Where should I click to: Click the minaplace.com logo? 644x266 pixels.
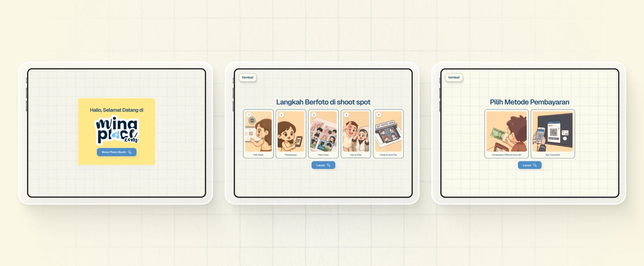(117, 130)
